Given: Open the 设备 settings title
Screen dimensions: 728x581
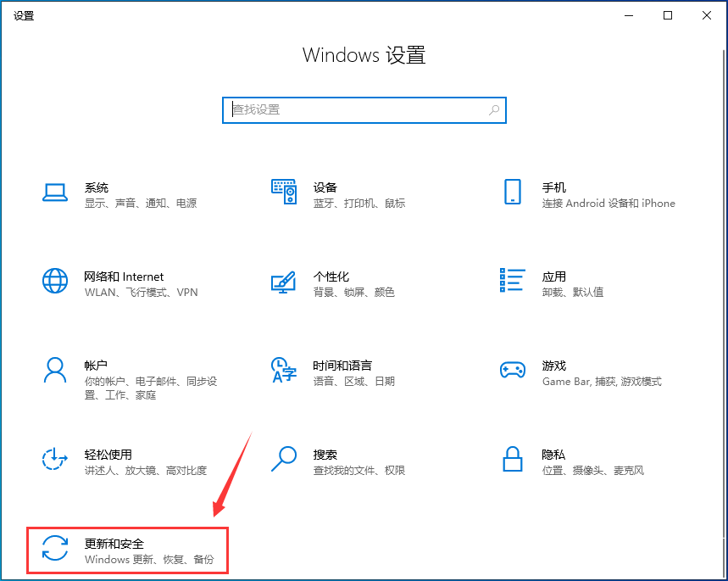Looking at the screenshot, I should coord(325,187).
